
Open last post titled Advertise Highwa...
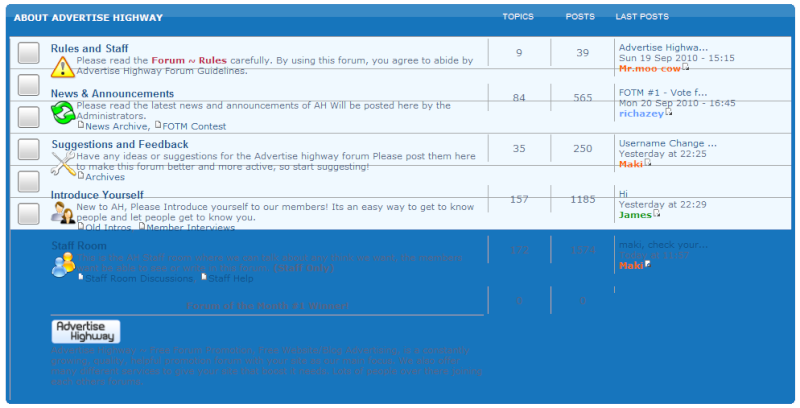(663, 47)
